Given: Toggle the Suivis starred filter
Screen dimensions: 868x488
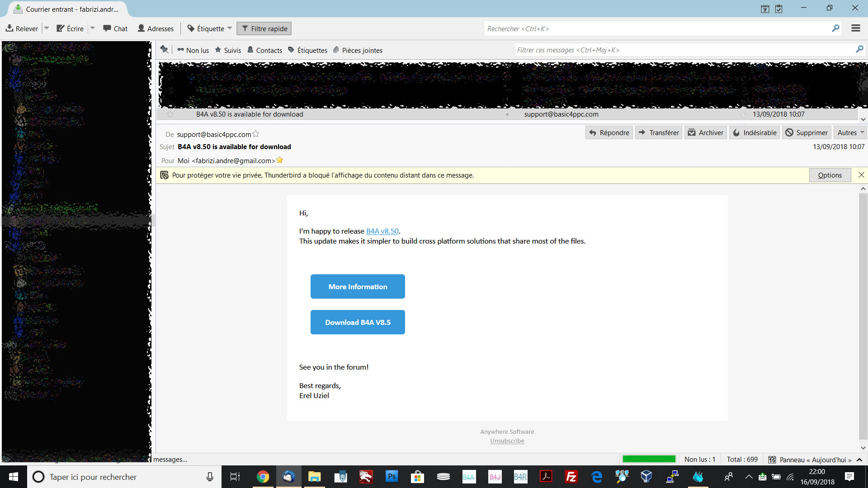Looking at the screenshot, I should tap(228, 50).
